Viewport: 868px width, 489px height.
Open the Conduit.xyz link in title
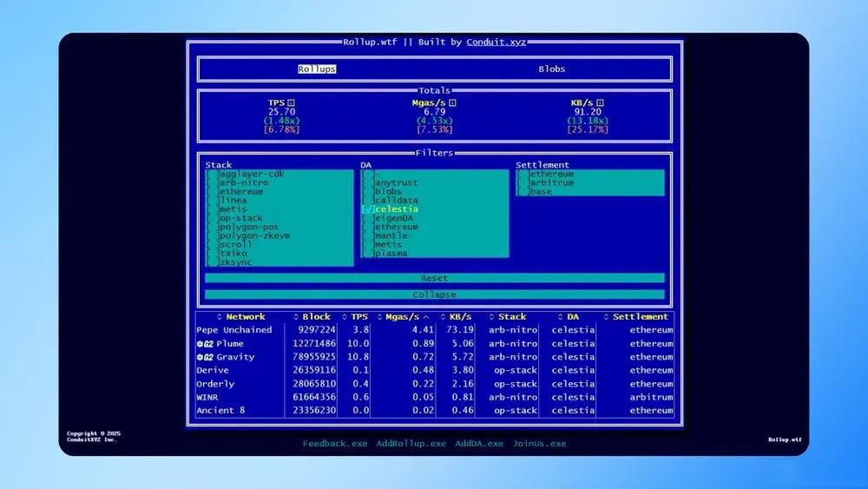pos(496,42)
